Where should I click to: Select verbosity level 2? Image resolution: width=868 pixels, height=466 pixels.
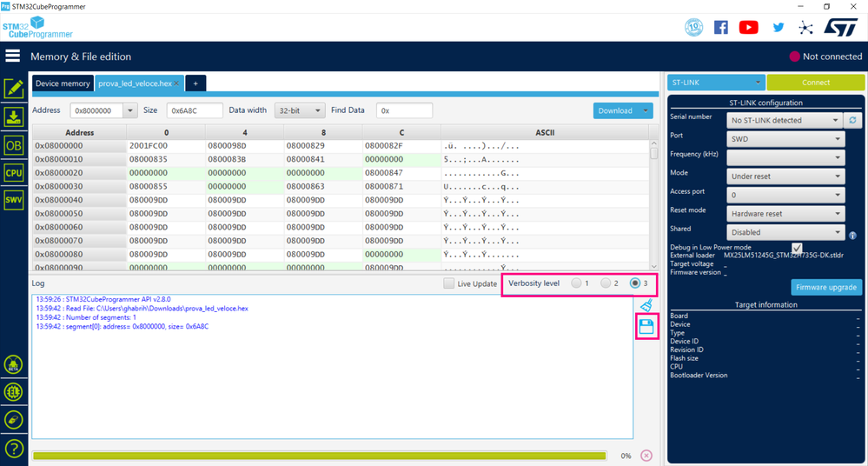coord(606,283)
